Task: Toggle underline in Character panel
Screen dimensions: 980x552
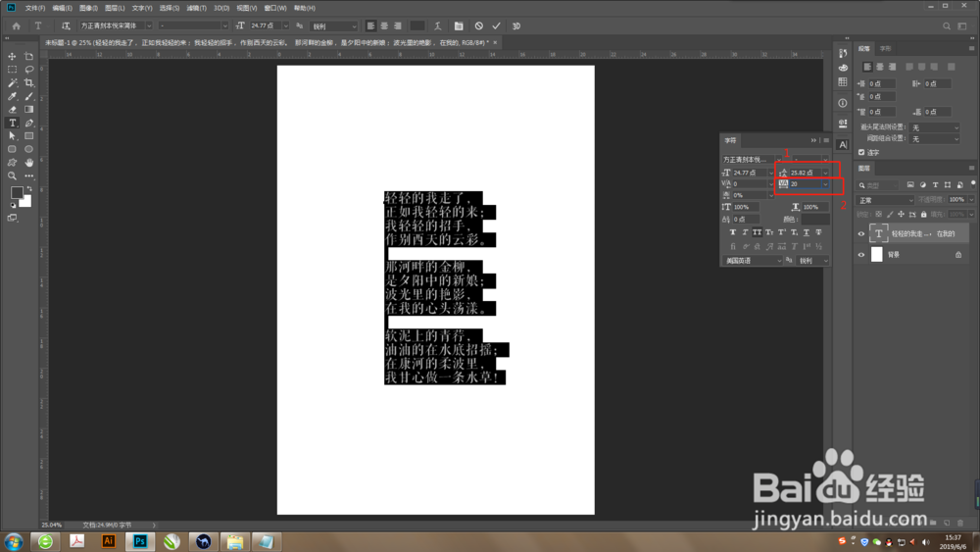Action: pos(807,232)
